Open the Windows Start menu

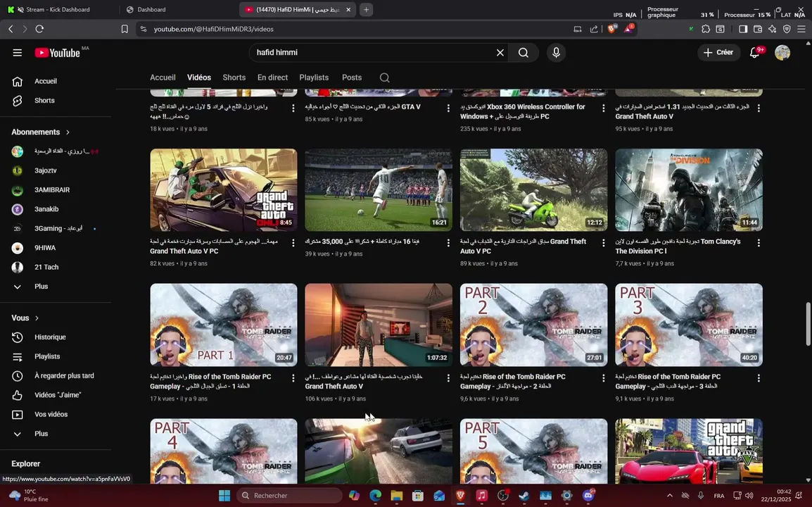(x=224, y=496)
